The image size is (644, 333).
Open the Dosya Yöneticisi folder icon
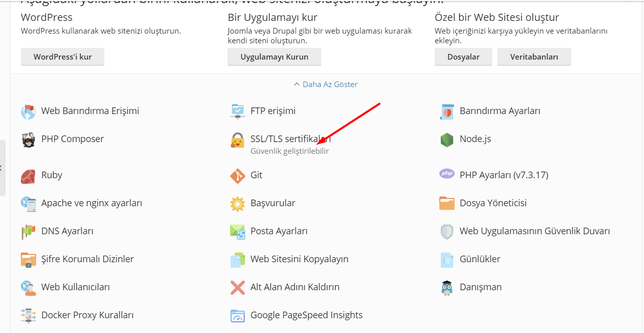(x=446, y=203)
